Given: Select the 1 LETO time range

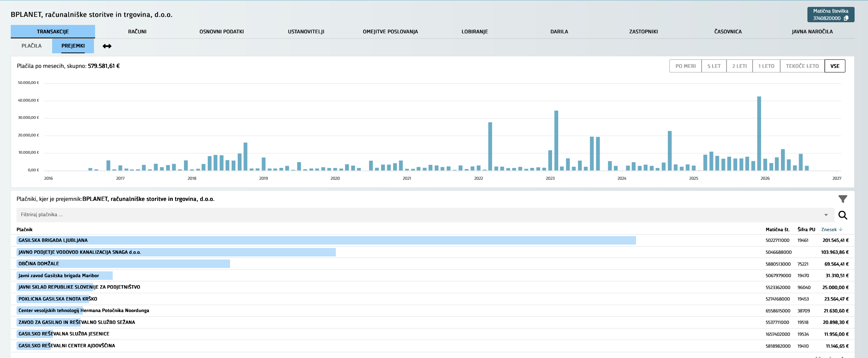Looking at the screenshot, I should [766, 66].
